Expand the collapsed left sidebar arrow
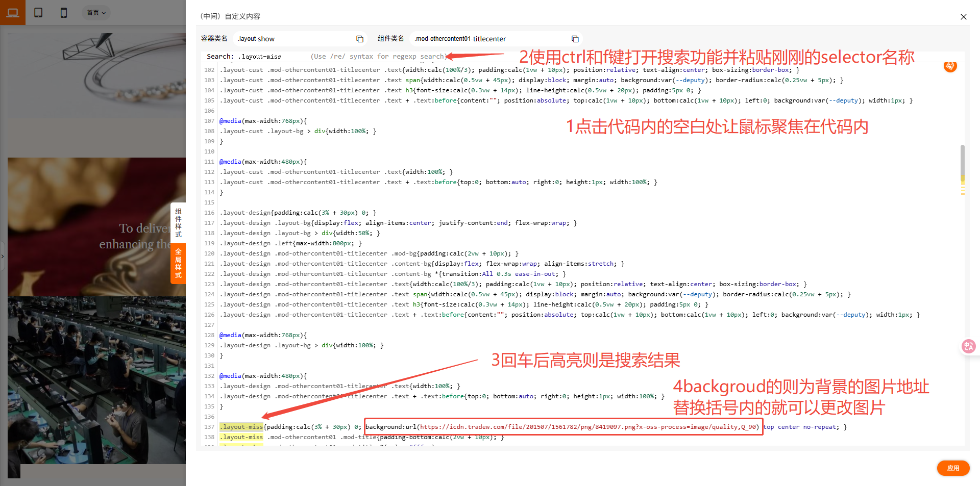This screenshot has height=486, width=980. coord(3,256)
